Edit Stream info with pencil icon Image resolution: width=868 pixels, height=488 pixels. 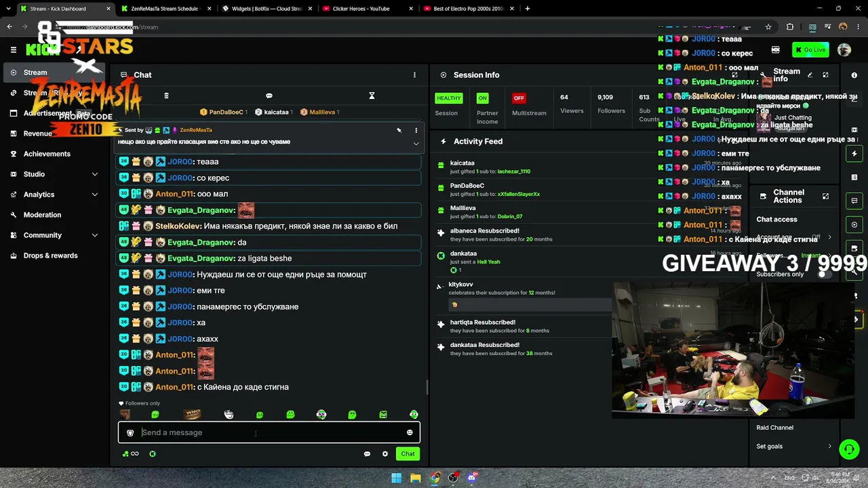click(810, 75)
